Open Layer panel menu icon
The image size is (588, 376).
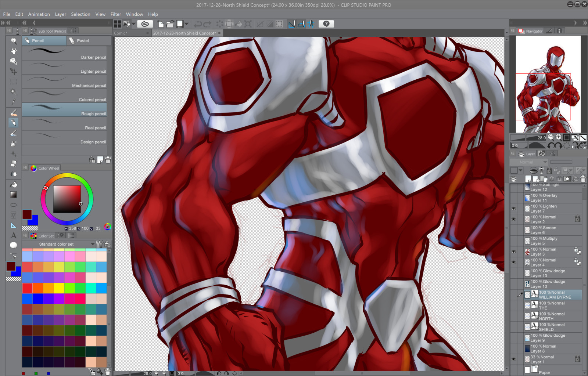coord(513,154)
